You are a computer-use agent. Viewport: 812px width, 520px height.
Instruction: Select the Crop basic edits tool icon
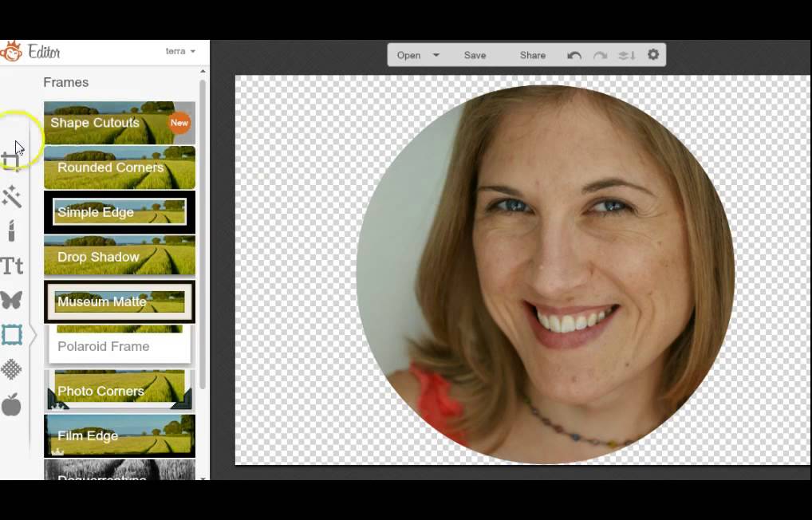pos(10,161)
